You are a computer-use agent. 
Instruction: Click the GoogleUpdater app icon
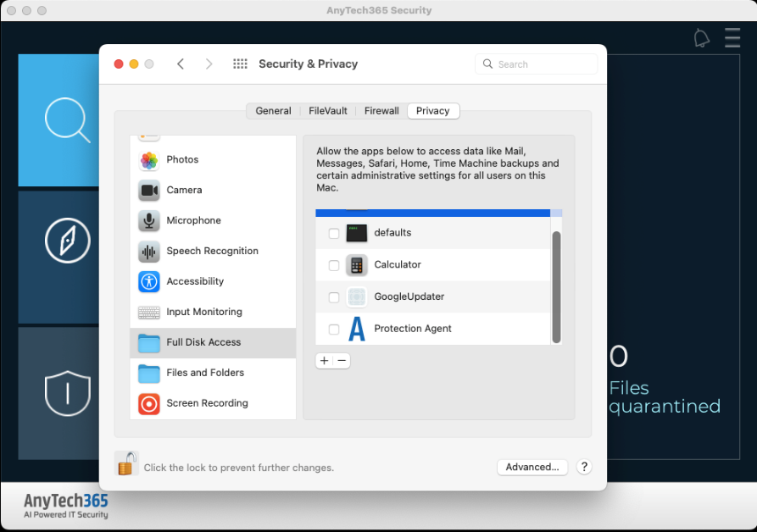click(x=357, y=296)
